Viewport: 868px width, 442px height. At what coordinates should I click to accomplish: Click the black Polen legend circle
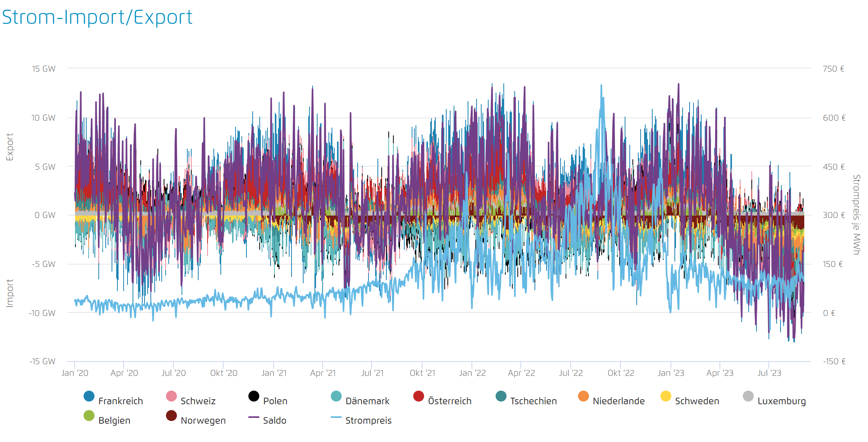(254, 396)
